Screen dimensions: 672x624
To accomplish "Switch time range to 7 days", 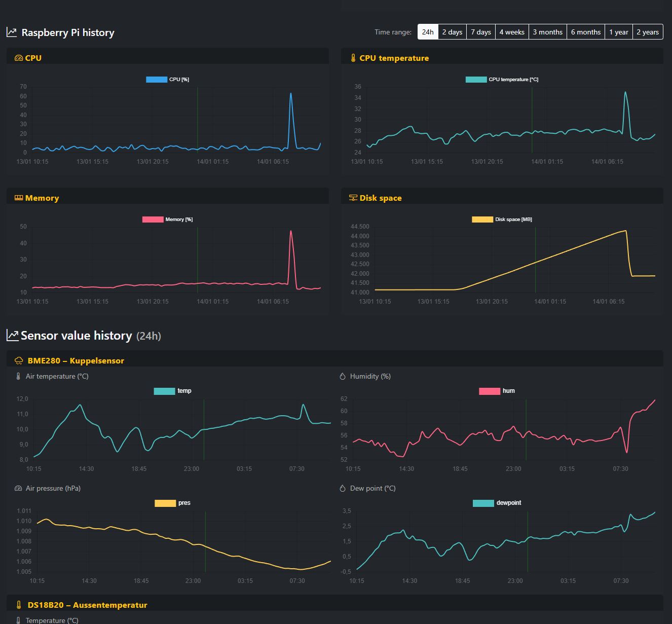I will point(480,31).
